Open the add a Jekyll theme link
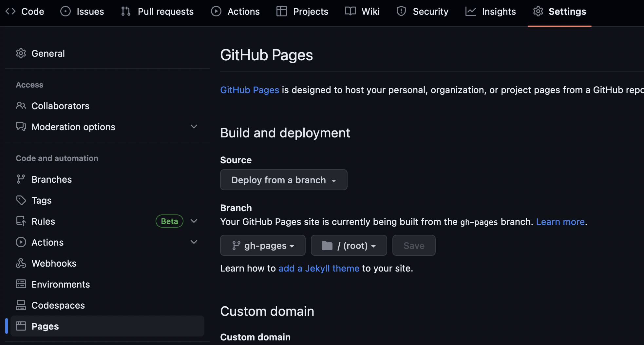Image resolution: width=644 pixels, height=345 pixels. (x=319, y=268)
